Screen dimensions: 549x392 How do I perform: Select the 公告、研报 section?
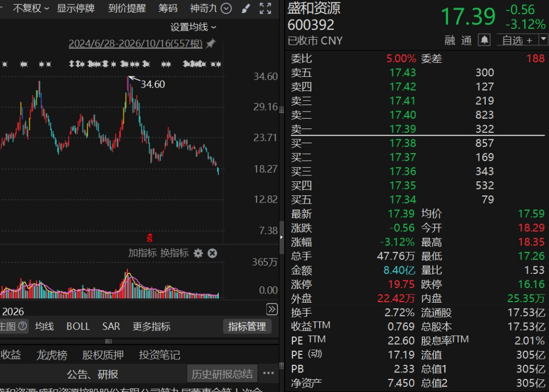tap(93, 374)
